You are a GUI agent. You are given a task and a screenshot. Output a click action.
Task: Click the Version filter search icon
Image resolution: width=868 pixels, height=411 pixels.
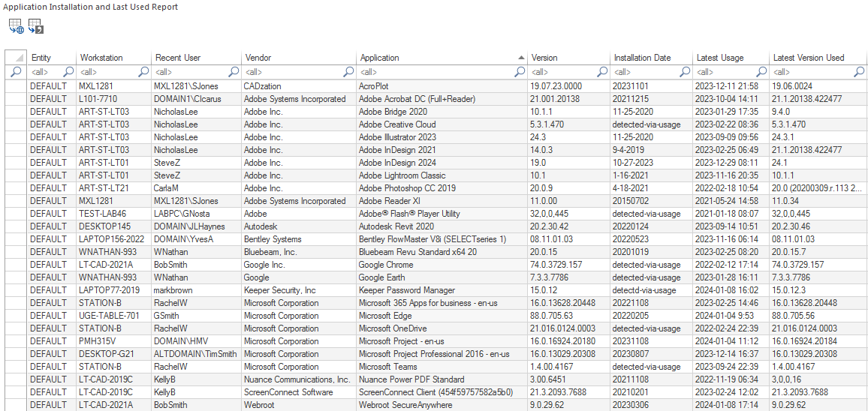tap(601, 72)
